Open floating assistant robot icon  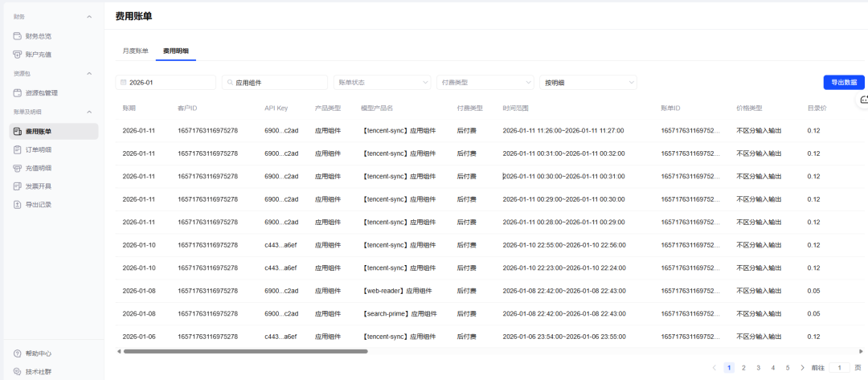coord(863,100)
